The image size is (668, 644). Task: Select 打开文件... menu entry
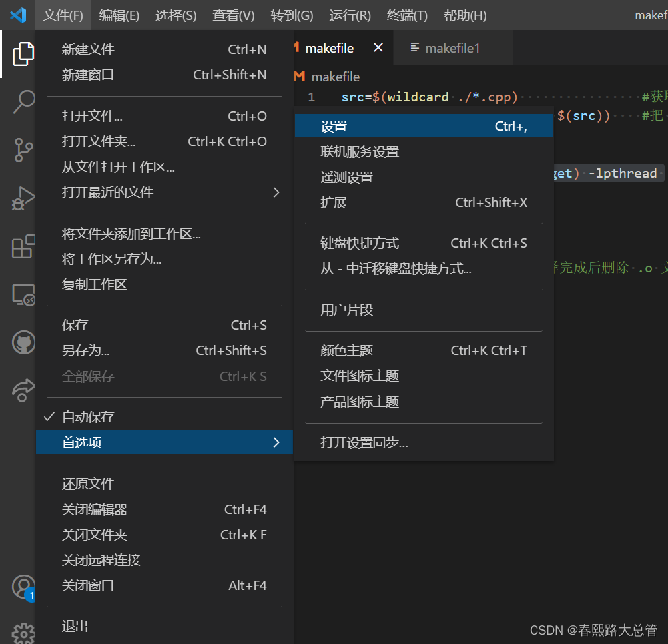tap(164, 116)
